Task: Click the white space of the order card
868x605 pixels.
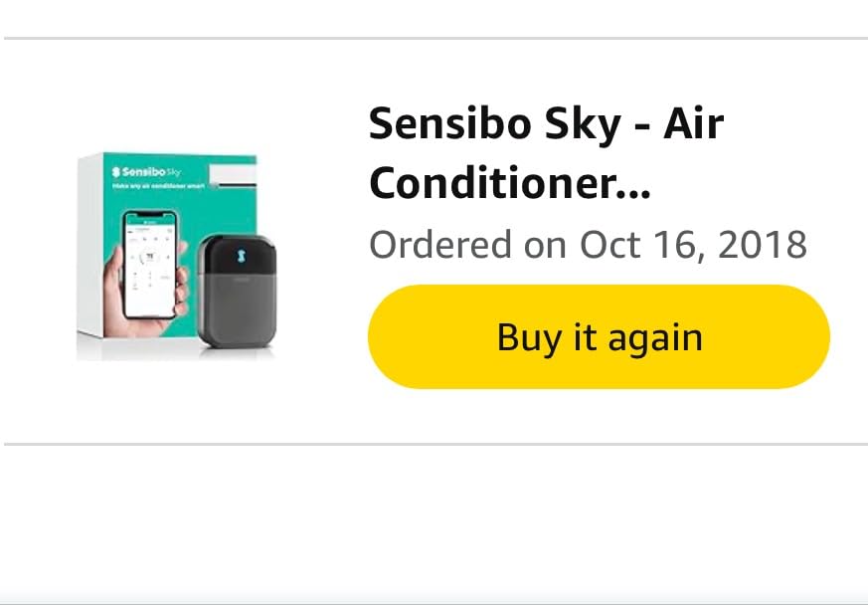Action: tap(434, 418)
